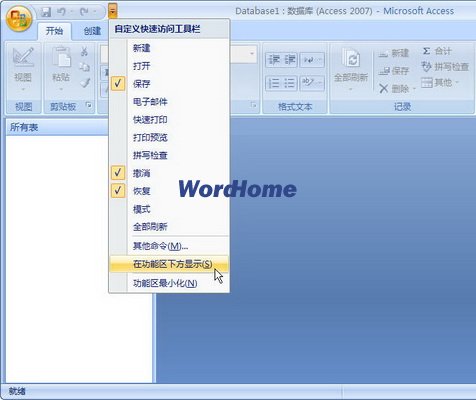
Task: Check 拼写检查 in the customize menu
Action: (169, 155)
